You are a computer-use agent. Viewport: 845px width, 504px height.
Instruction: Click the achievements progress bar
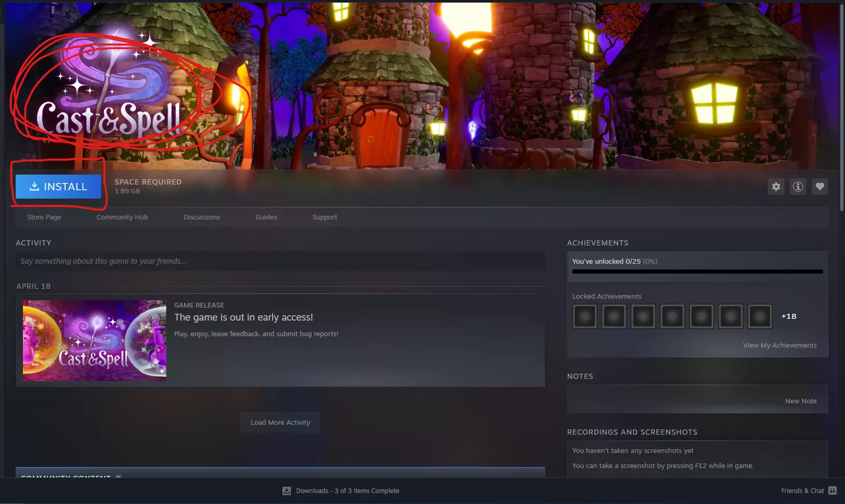point(697,272)
